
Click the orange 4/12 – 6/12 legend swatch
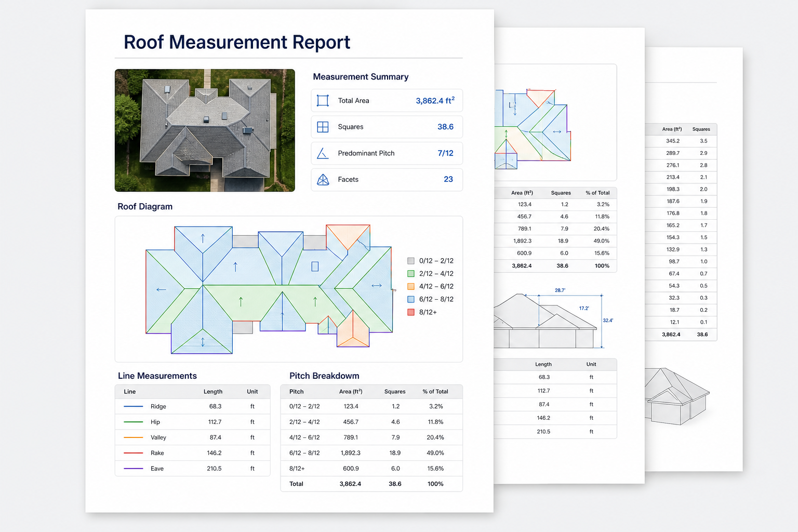411,286
